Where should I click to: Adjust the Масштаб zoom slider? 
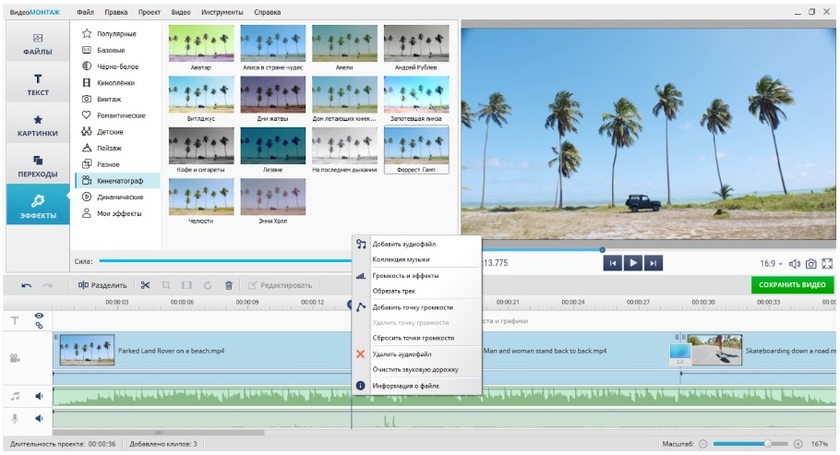click(x=767, y=443)
